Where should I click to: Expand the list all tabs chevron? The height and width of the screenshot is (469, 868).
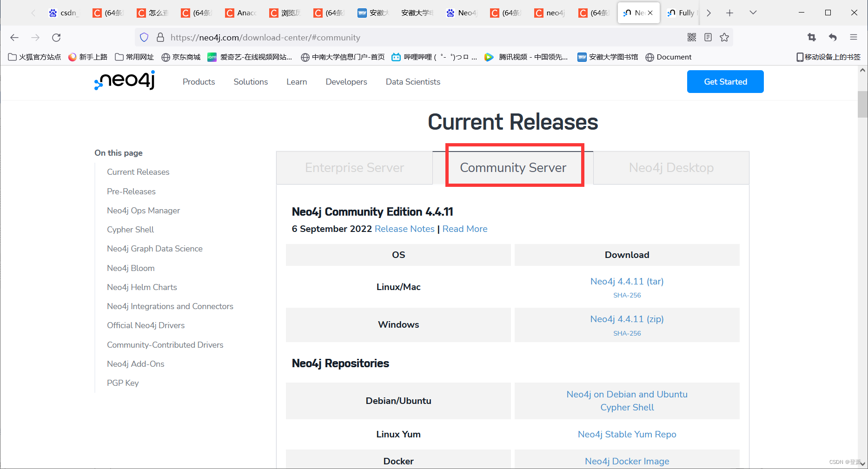pos(753,13)
